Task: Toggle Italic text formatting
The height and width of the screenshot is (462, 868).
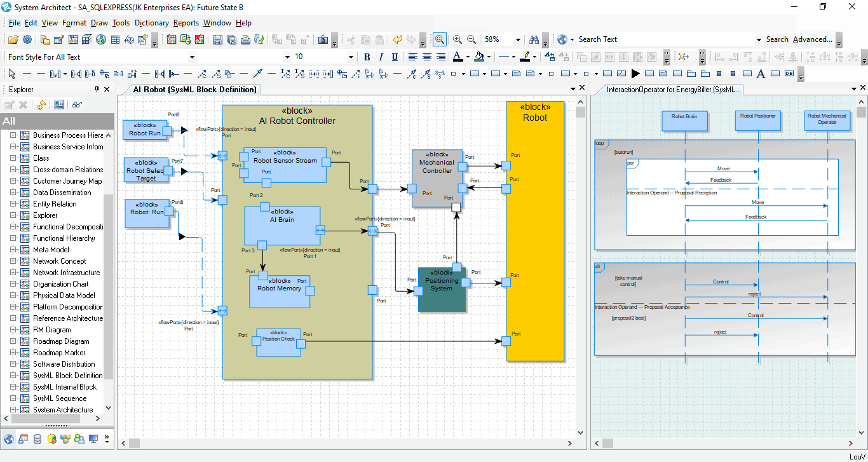Action: pos(381,57)
